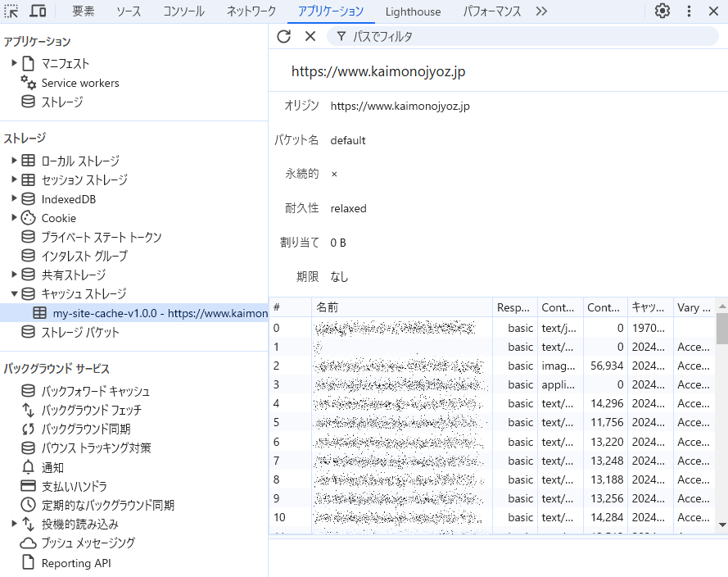Open the Lighthouse tab
The width and height of the screenshot is (728, 577).
click(x=413, y=11)
